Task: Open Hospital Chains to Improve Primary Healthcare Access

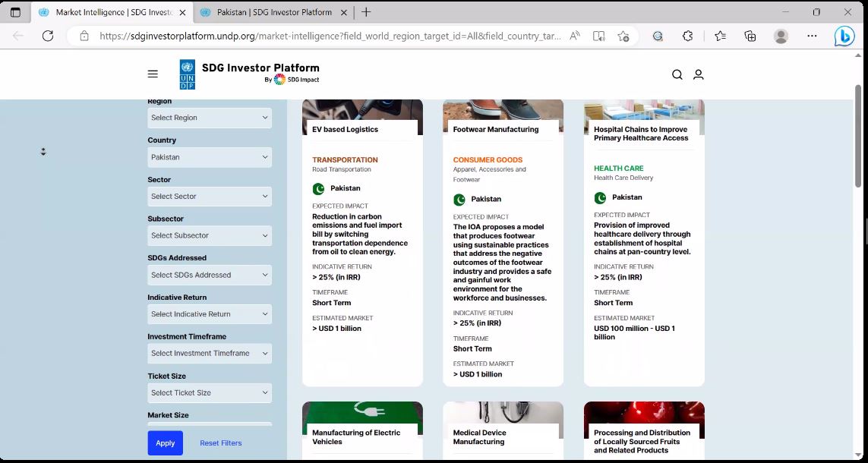Action: pos(641,134)
